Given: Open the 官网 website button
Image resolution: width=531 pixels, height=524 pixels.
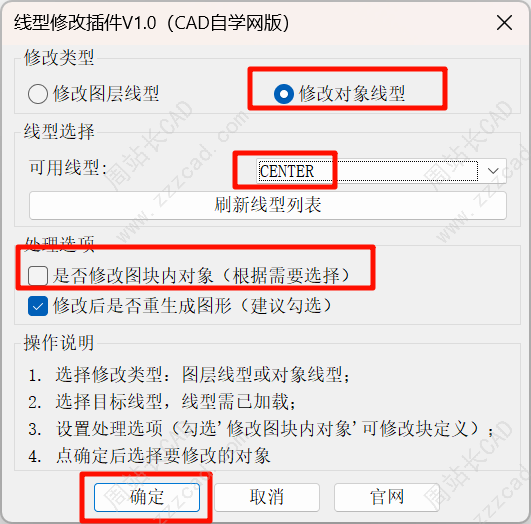Looking at the screenshot, I should pos(387,497).
